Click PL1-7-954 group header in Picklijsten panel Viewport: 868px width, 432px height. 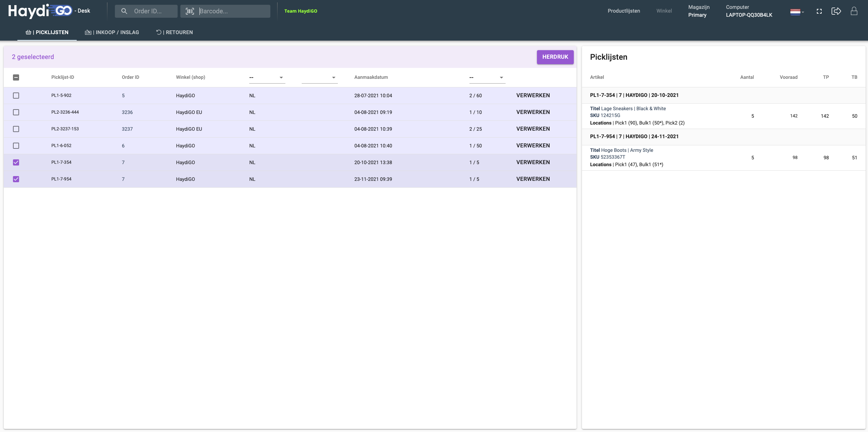click(634, 136)
